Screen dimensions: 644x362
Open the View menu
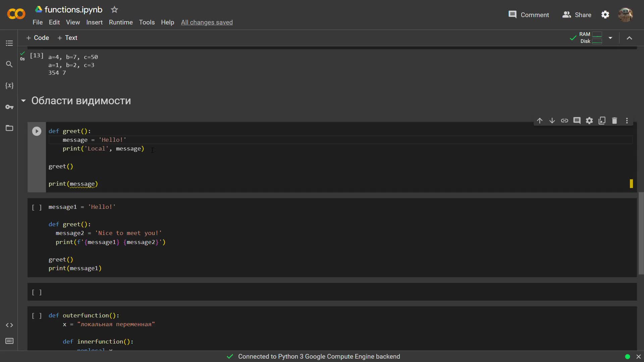73,22
